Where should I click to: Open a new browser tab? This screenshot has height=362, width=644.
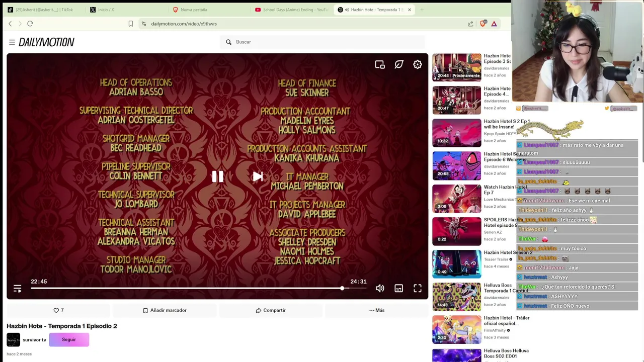(x=422, y=10)
